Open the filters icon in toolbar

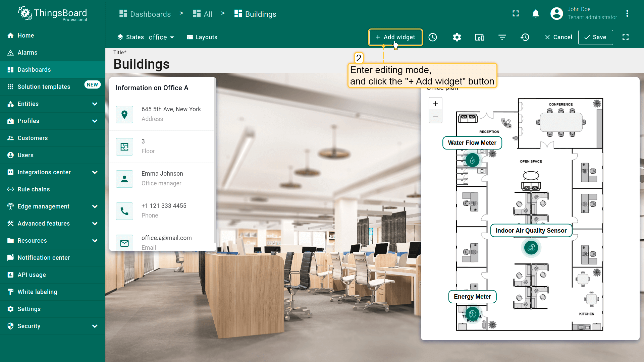502,37
